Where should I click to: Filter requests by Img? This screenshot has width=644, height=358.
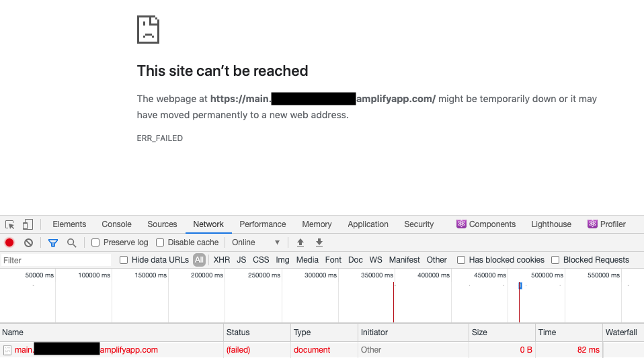(x=282, y=260)
